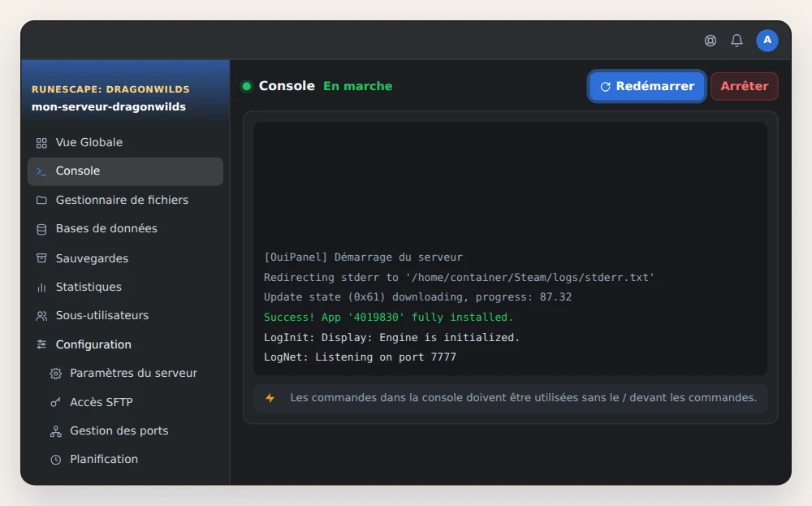The image size is (812, 506).
Task: Click the "Update state (0x61)" log line
Action: (x=417, y=297)
